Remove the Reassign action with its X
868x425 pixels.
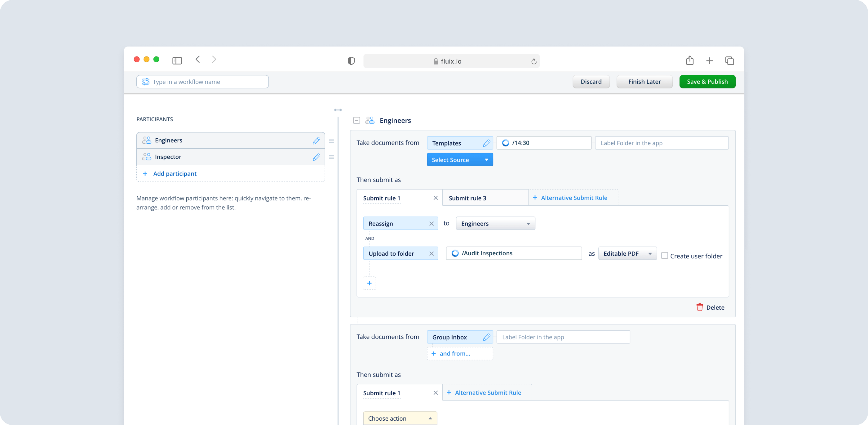(431, 224)
